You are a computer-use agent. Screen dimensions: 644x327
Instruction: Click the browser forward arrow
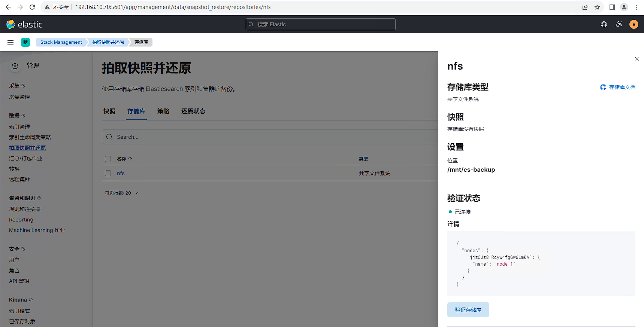20,7
